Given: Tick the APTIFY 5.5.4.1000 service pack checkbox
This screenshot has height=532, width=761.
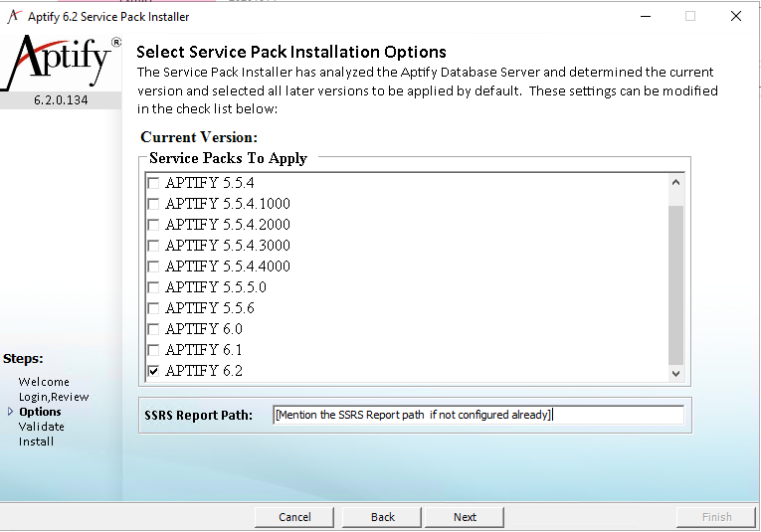Looking at the screenshot, I should [x=153, y=204].
